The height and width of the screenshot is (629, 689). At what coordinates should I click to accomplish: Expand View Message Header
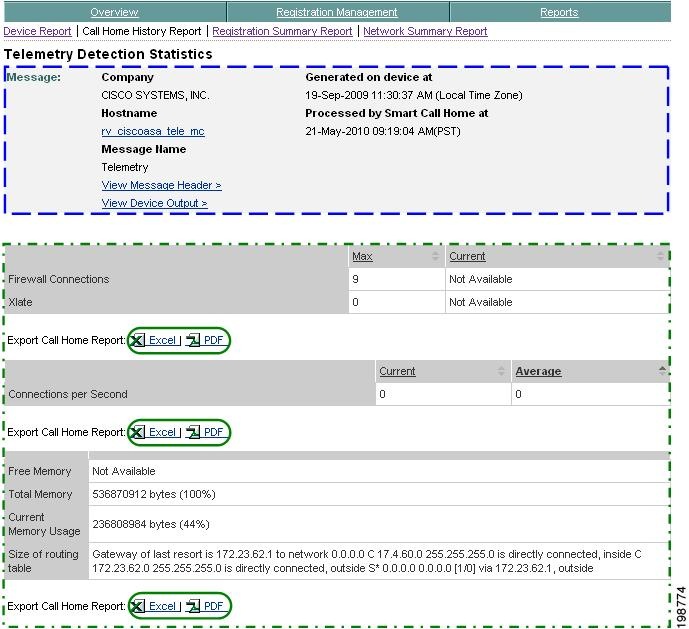coord(161,186)
